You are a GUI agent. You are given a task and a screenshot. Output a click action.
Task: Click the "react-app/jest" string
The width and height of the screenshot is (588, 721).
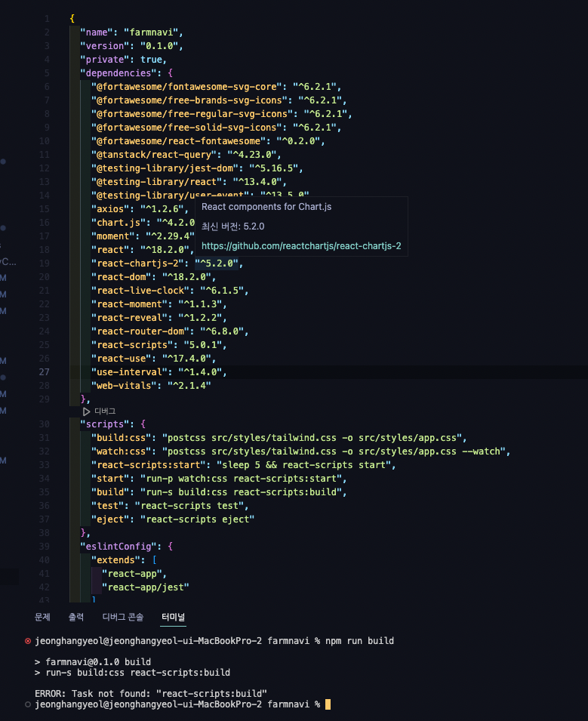click(x=145, y=587)
